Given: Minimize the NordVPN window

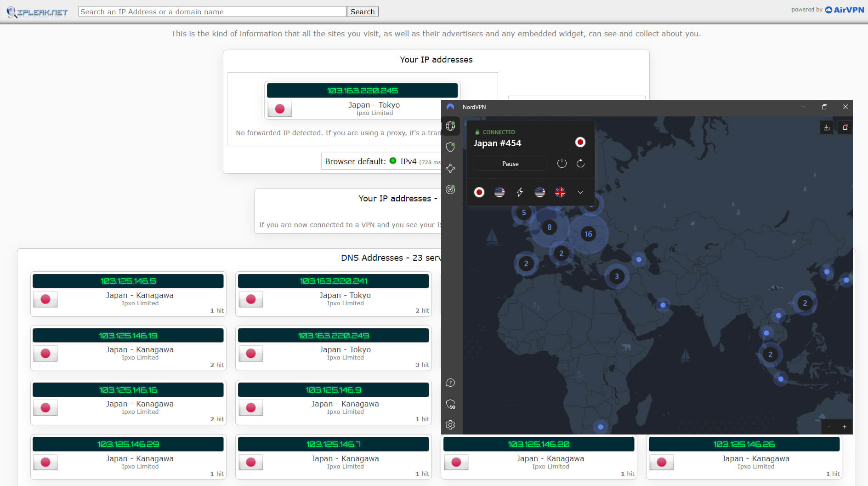Looking at the screenshot, I should pyautogui.click(x=803, y=107).
